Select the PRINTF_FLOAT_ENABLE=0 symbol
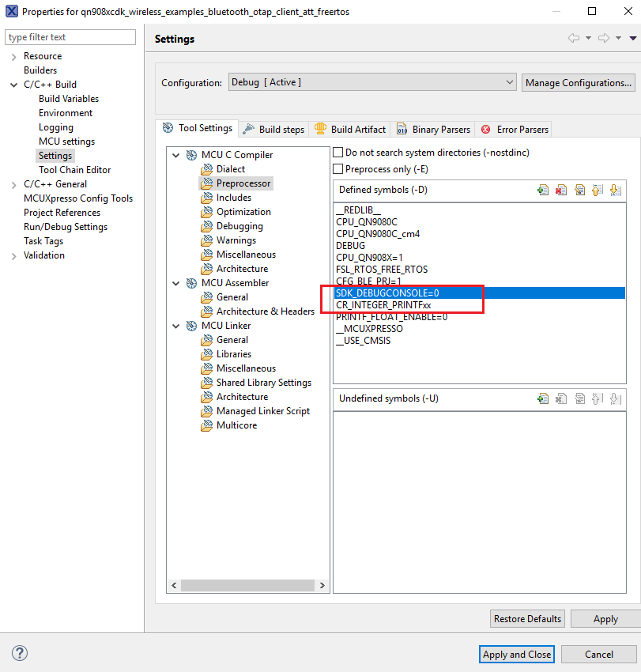 (391, 317)
